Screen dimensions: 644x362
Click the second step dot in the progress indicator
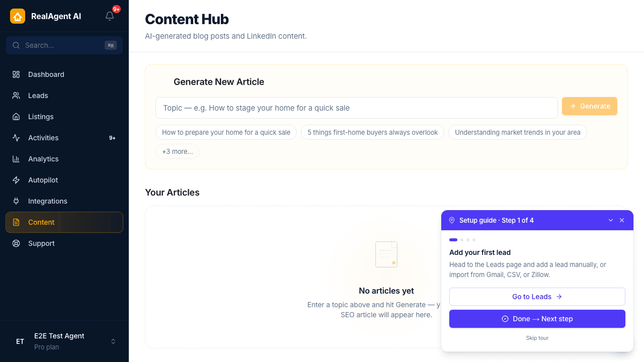coord(461,240)
